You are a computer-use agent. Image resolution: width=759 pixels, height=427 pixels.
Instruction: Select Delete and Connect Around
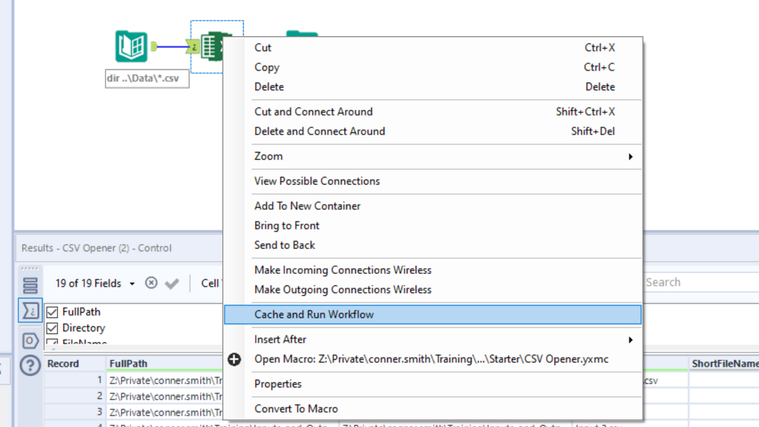point(433,131)
